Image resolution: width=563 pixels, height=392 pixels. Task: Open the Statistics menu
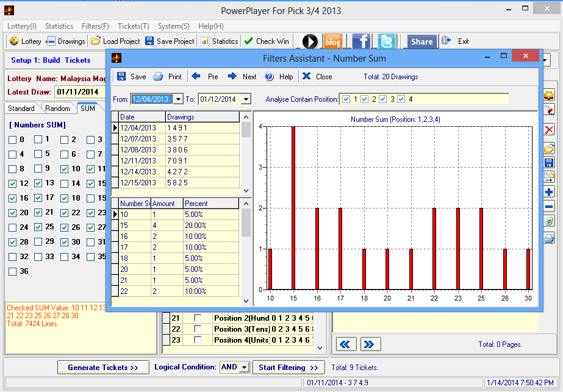pos(59,26)
